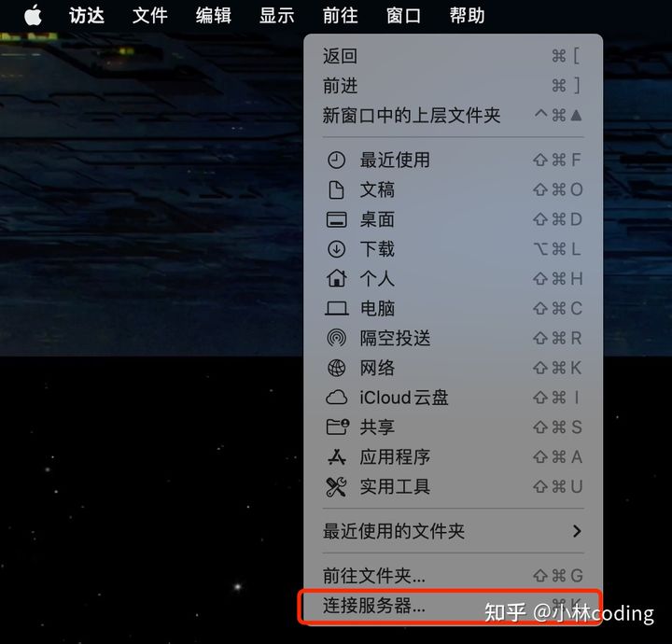Choose 返回 from the menu
The image size is (672, 644).
point(453,56)
